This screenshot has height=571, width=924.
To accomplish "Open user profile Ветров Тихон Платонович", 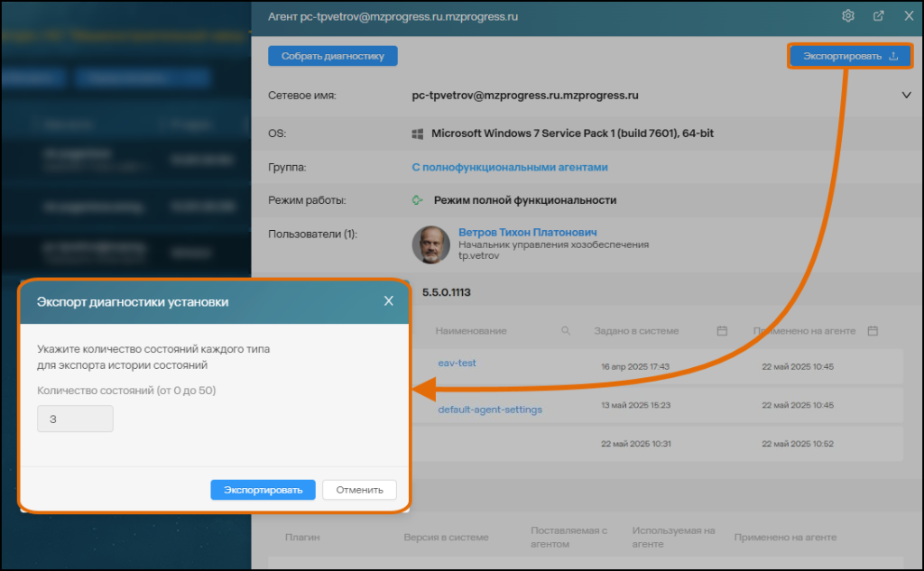I will tap(527, 231).
